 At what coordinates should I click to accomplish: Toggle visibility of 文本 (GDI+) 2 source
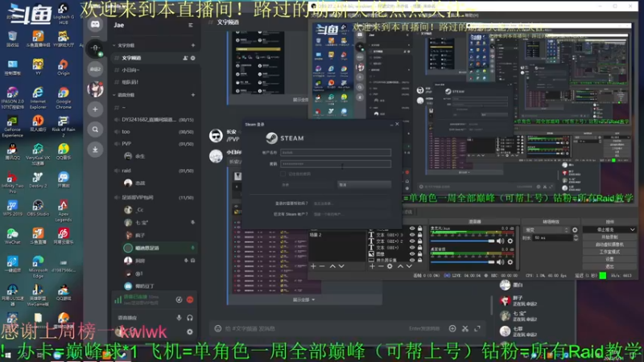(x=412, y=241)
